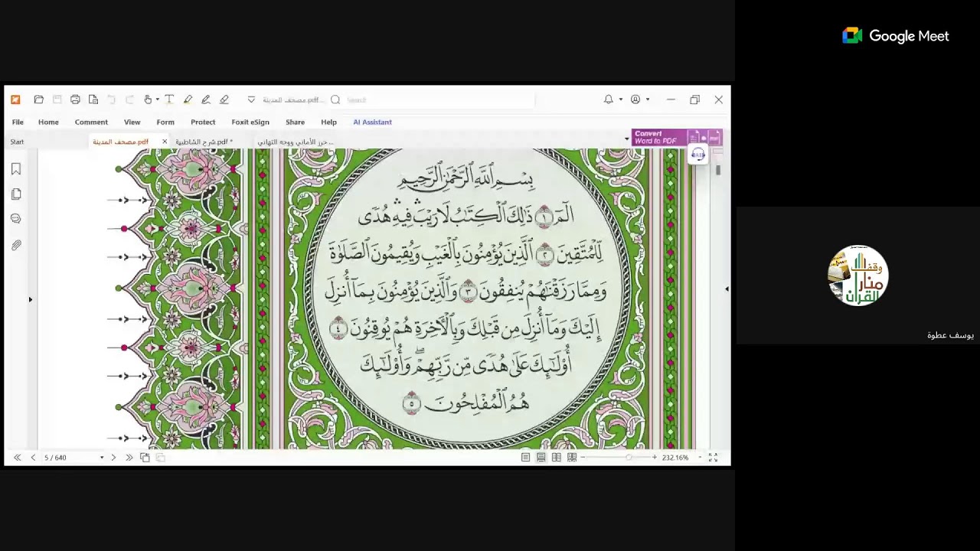Open the AI Assistant tab

[x=372, y=122]
